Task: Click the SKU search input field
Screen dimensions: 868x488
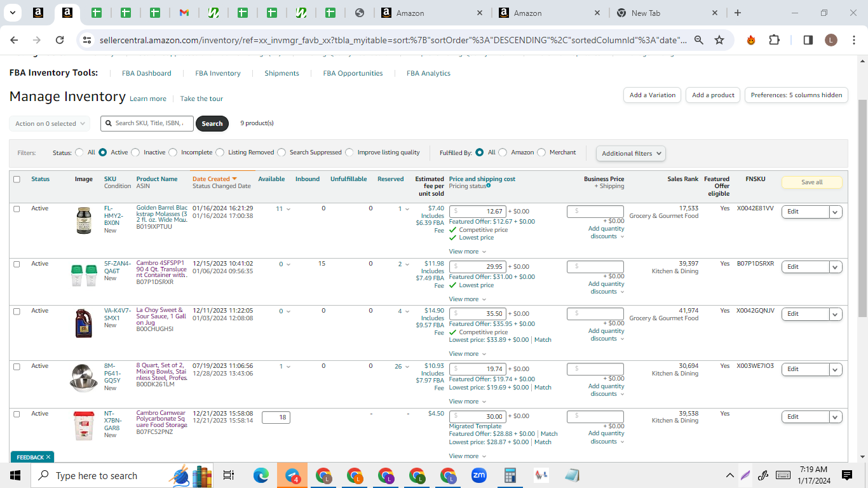Action: click(x=147, y=123)
